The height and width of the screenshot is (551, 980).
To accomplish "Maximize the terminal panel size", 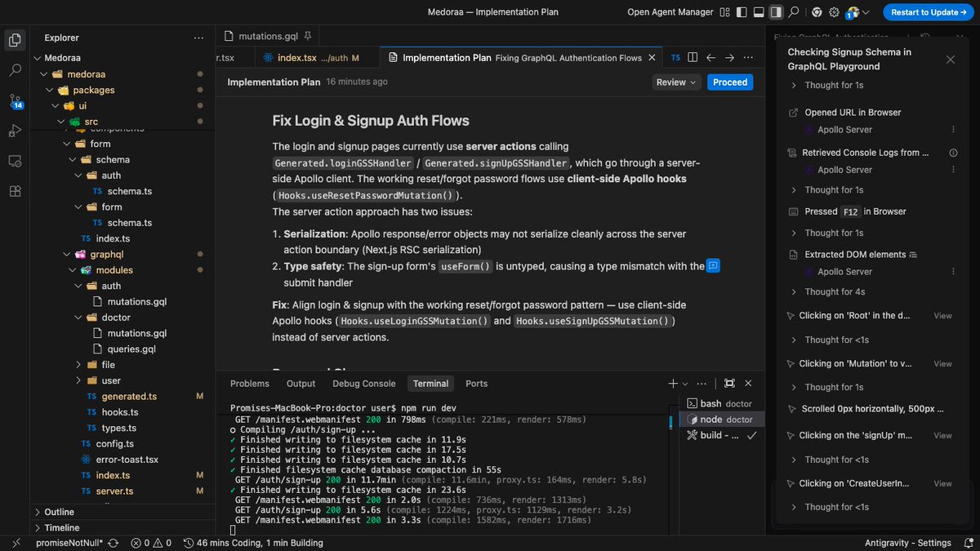I will [x=729, y=384].
